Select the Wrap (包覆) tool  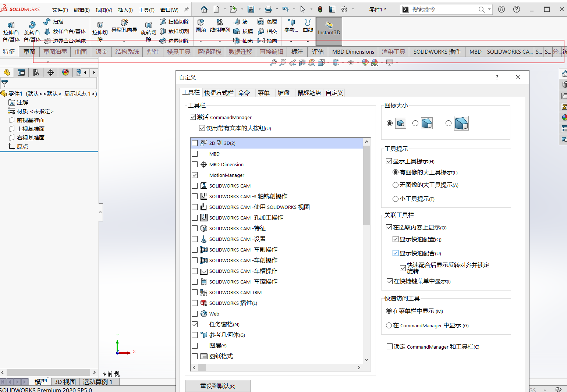(268, 22)
